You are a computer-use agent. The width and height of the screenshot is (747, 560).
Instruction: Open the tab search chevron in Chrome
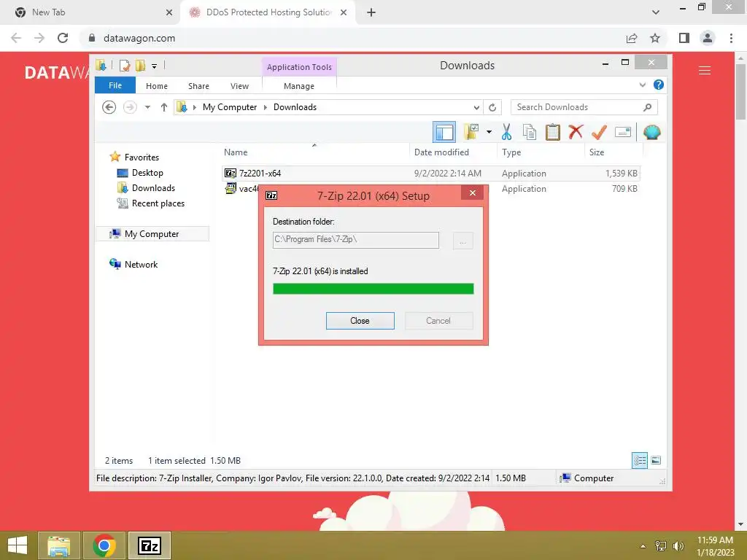[656, 12]
